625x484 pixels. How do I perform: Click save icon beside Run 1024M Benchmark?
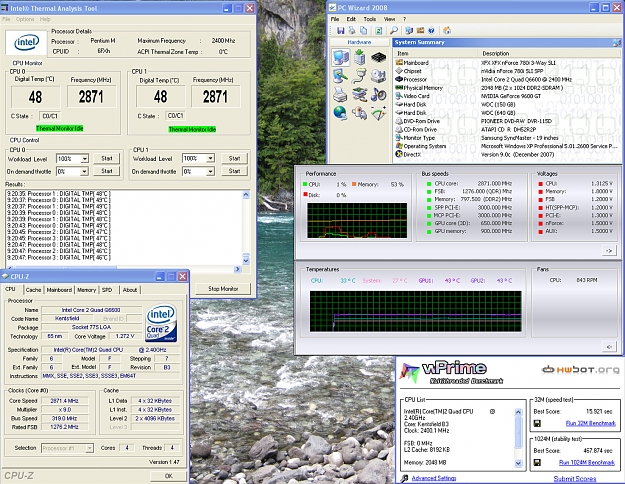(x=537, y=462)
